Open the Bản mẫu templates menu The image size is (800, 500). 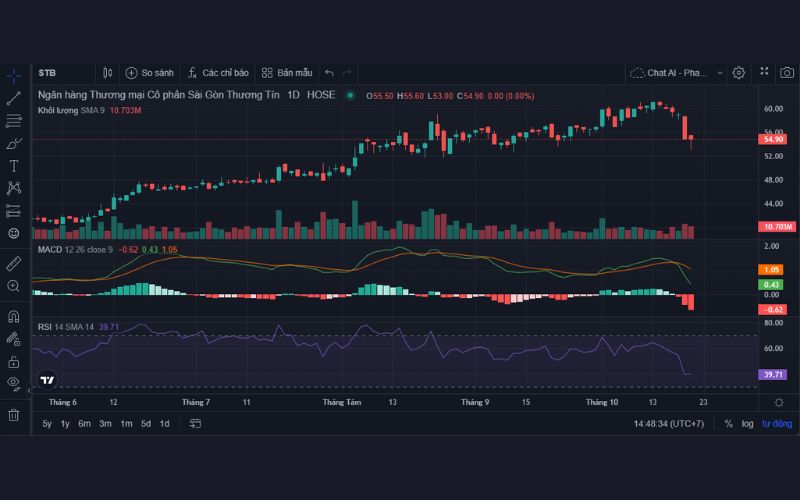pos(286,73)
